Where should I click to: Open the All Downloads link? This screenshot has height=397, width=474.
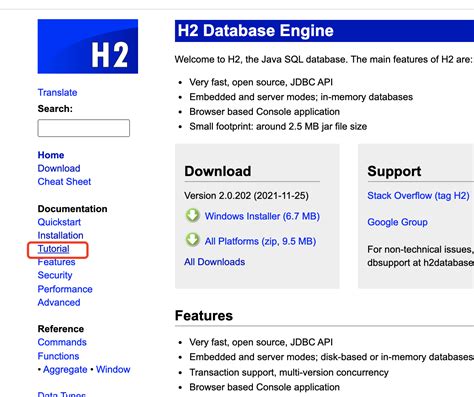215,262
